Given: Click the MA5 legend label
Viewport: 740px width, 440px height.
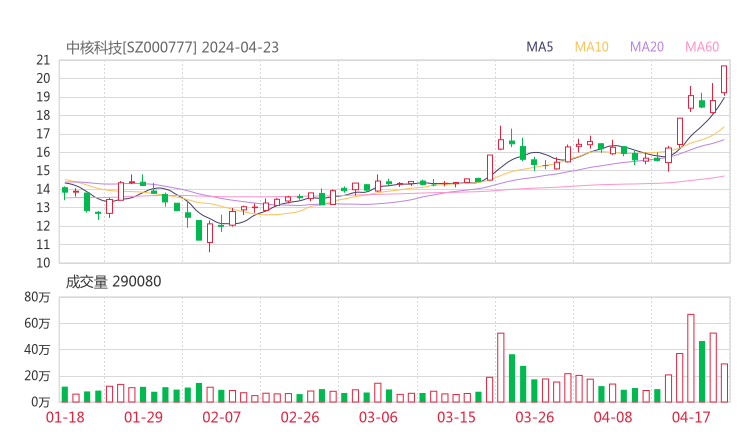Looking at the screenshot, I should click(x=539, y=47).
